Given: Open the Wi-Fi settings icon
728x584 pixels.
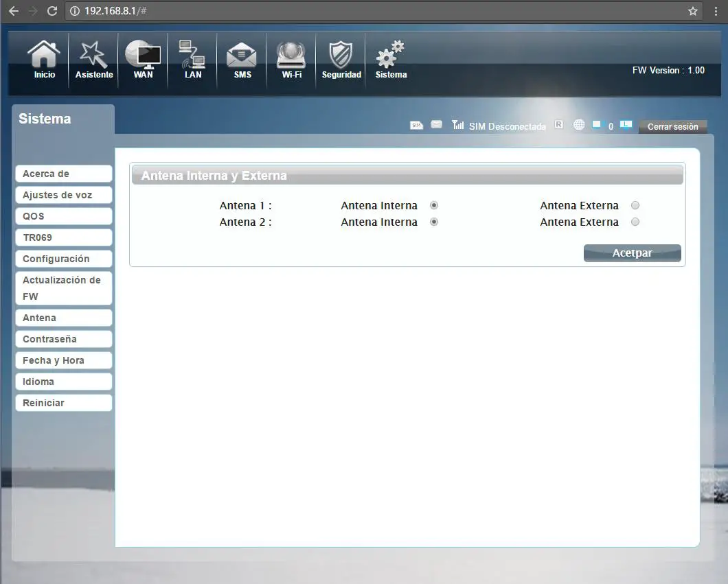Looking at the screenshot, I should pyautogui.click(x=292, y=59).
